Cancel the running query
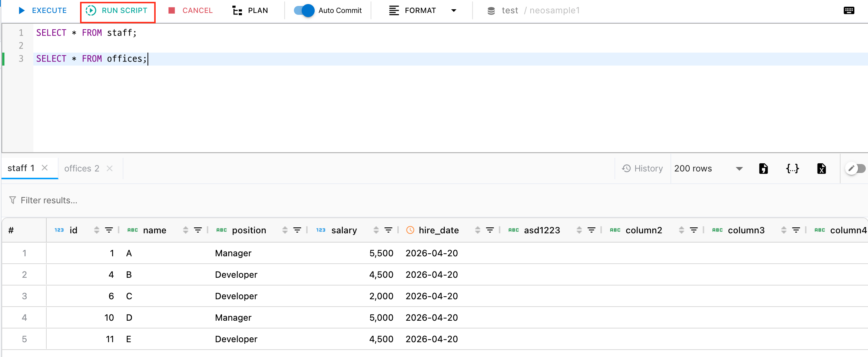Viewport: 868px width, 357px height. pos(191,10)
